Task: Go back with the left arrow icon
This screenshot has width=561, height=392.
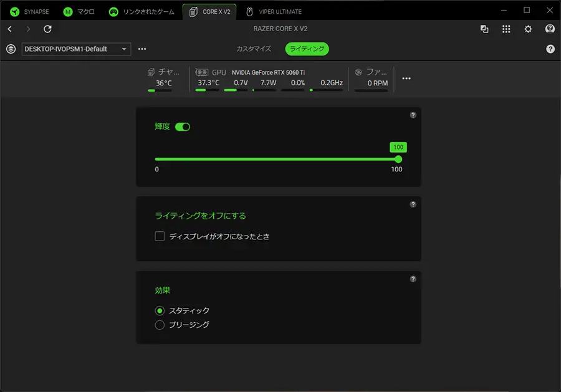Action: (x=9, y=29)
